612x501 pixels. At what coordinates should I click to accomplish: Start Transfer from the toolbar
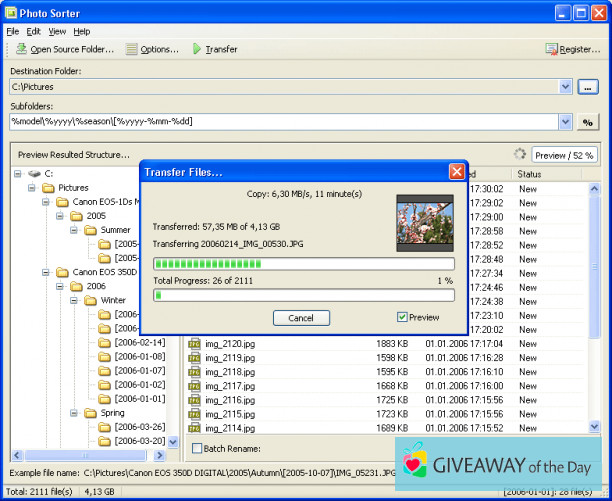tap(215, 49)
